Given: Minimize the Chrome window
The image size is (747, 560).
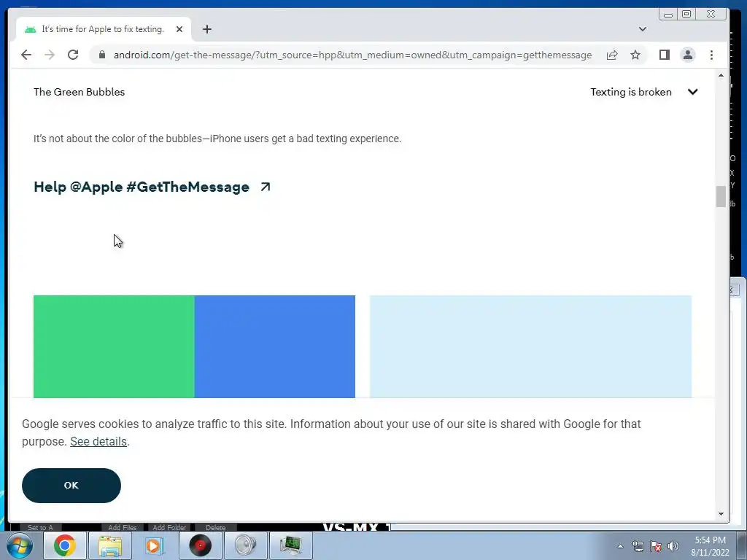Looking at the screenshot, I should (x=668, y=15).
